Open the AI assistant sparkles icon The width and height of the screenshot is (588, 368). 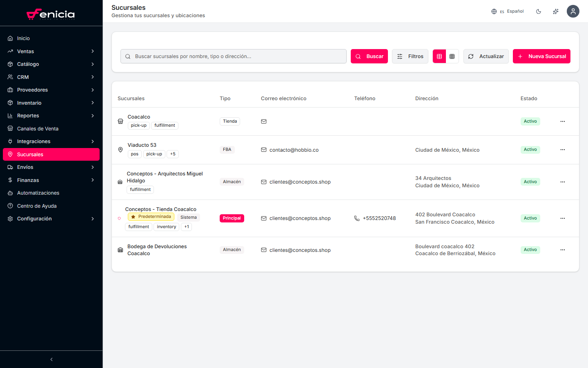(556, 11)
